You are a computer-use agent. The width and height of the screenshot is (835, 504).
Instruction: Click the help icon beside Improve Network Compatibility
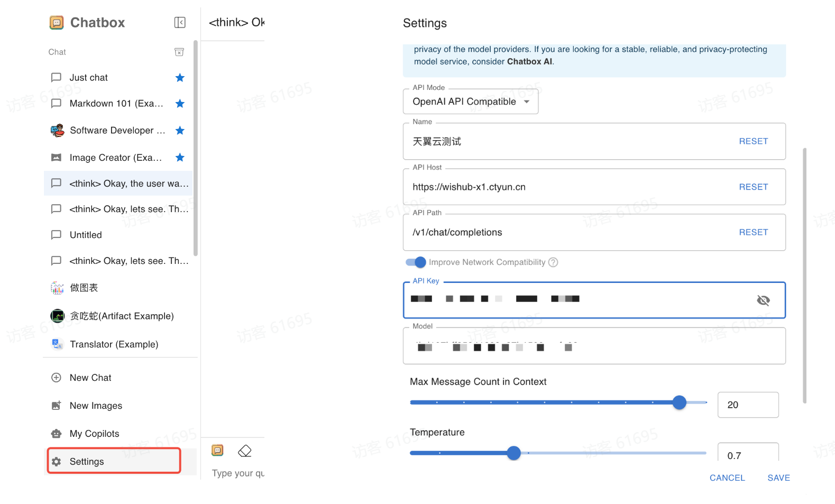pos(553,262)
